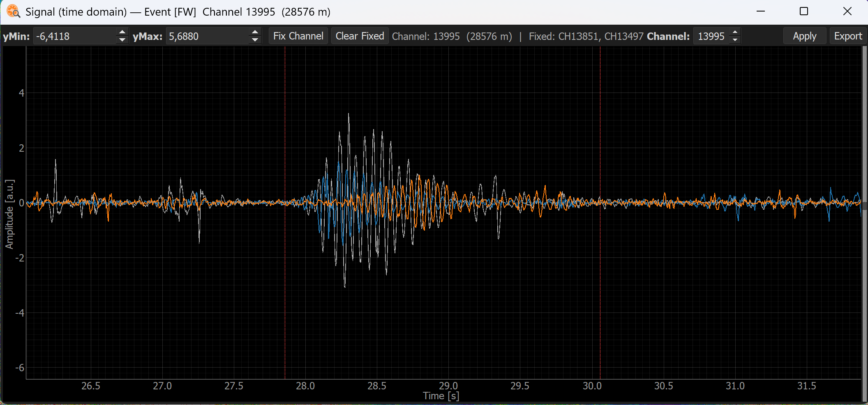Click the -6 tick label on the amplitude axis
Screen dimensions: 868x405
click(20, 368)
